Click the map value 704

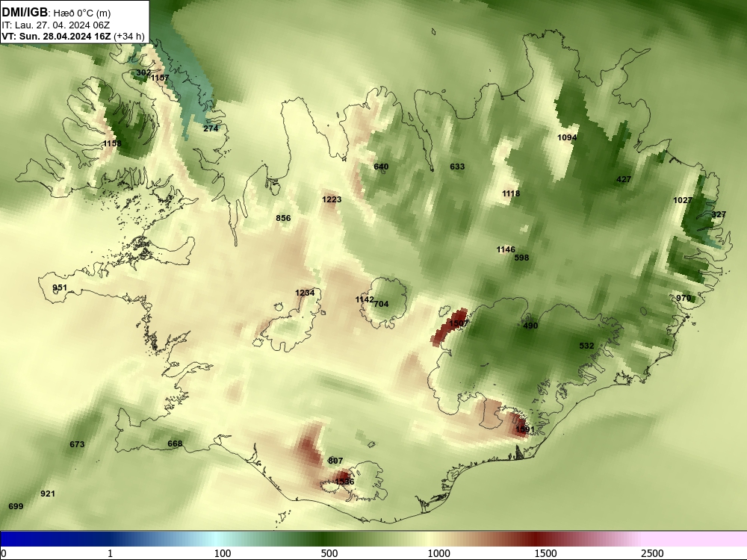(381, 304)
